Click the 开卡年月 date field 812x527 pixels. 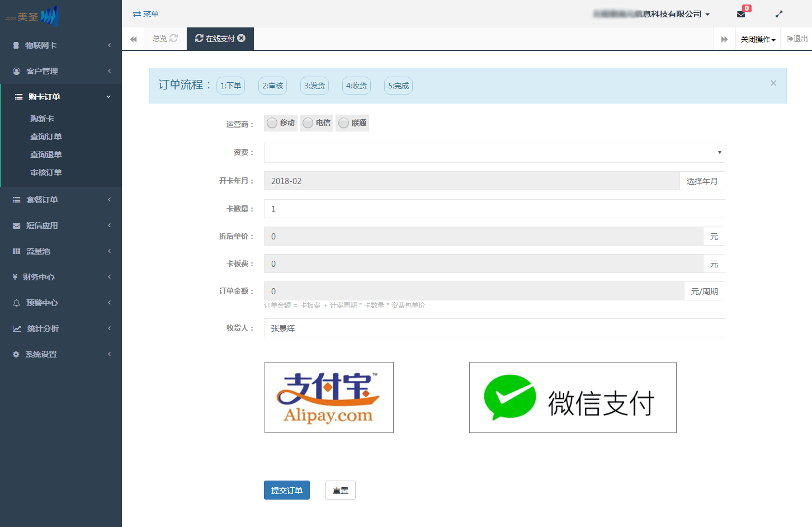pos(471,181)
